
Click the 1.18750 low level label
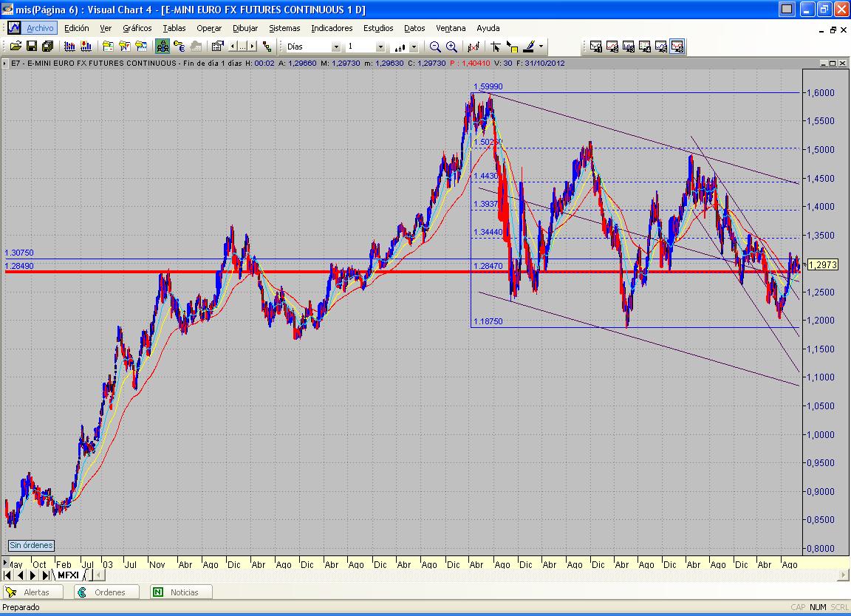(488, 321)
